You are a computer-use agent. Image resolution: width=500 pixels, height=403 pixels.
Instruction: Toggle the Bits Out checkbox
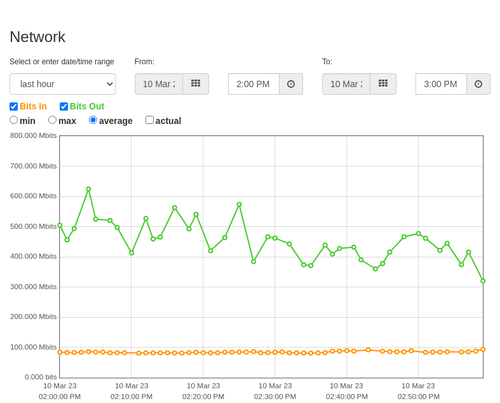click(64, 106)
